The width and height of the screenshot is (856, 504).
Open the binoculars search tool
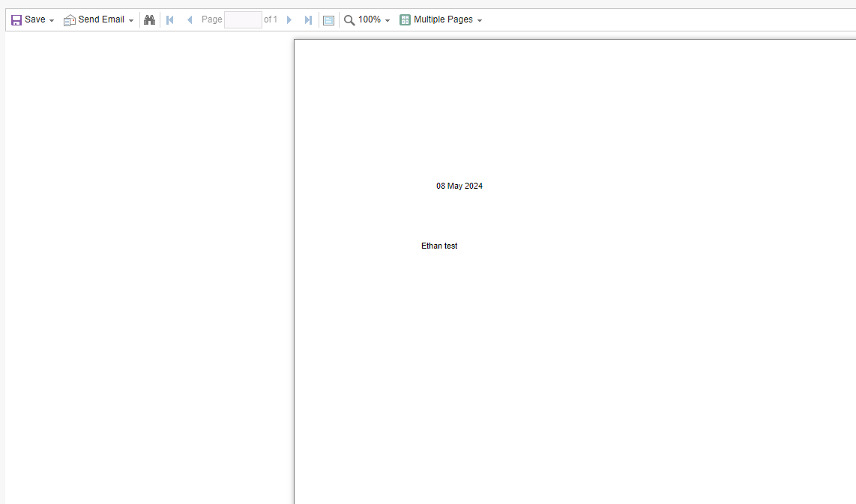149,20
